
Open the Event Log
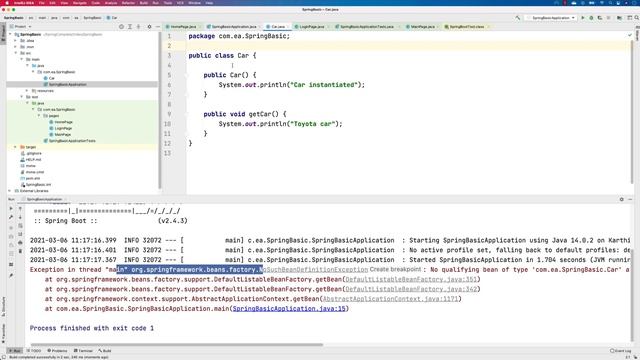[x=620, y=351]
